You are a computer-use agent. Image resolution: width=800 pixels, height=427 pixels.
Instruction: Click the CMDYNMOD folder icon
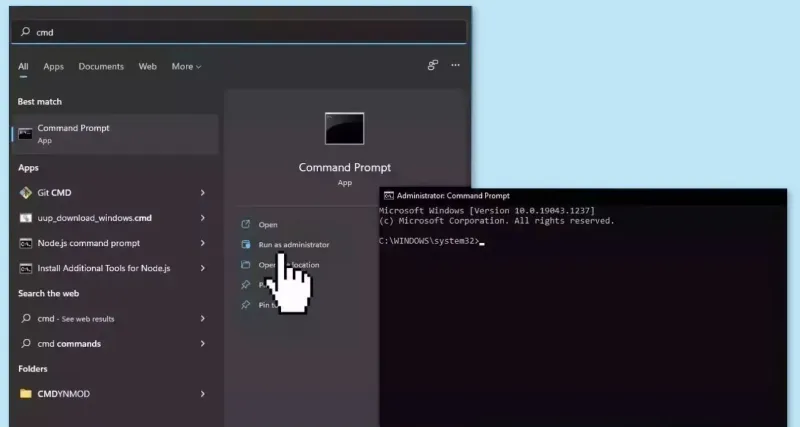click(x=25, y=393)
